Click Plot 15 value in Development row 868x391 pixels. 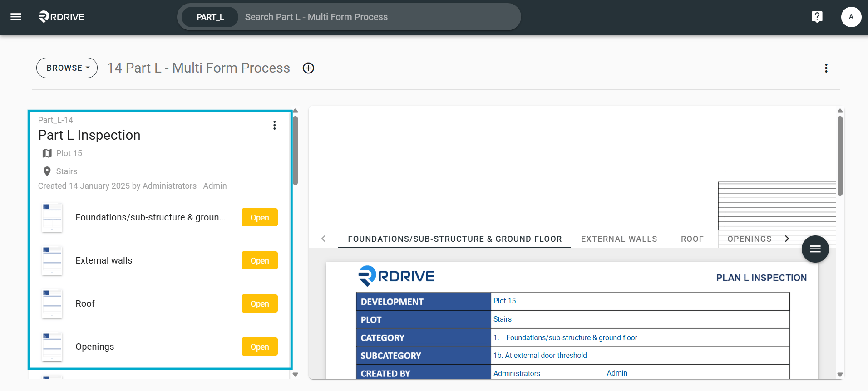pyautogui.click(x=504, y=301)
